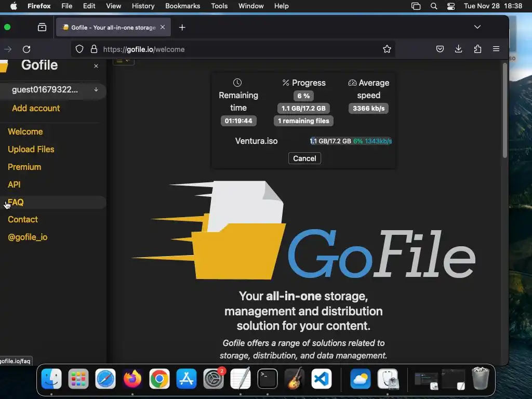Click the 01:19:44 remaining time value
The height and width of the screenshot is (399, 532).
pos(238,121)
